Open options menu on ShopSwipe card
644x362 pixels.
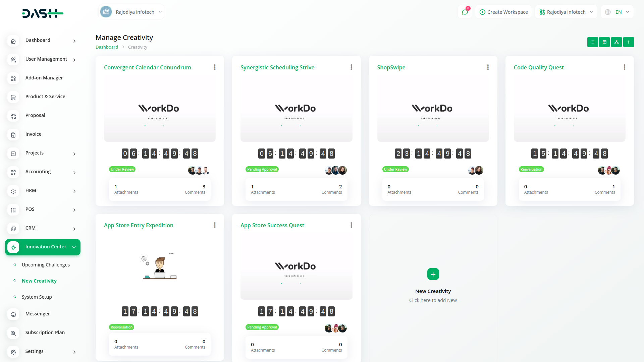coord(488,67)
